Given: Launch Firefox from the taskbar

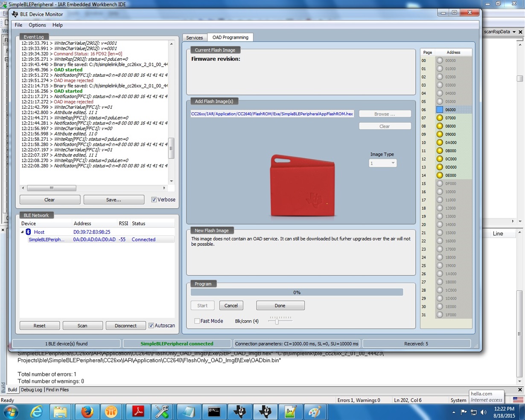Looking at the screenshot, I should click(87, 412).
